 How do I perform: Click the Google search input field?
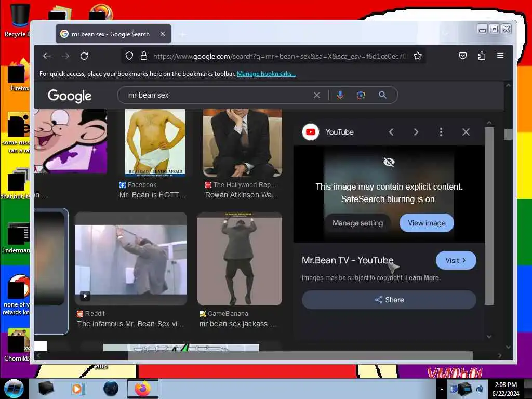[x=217, y=96]
